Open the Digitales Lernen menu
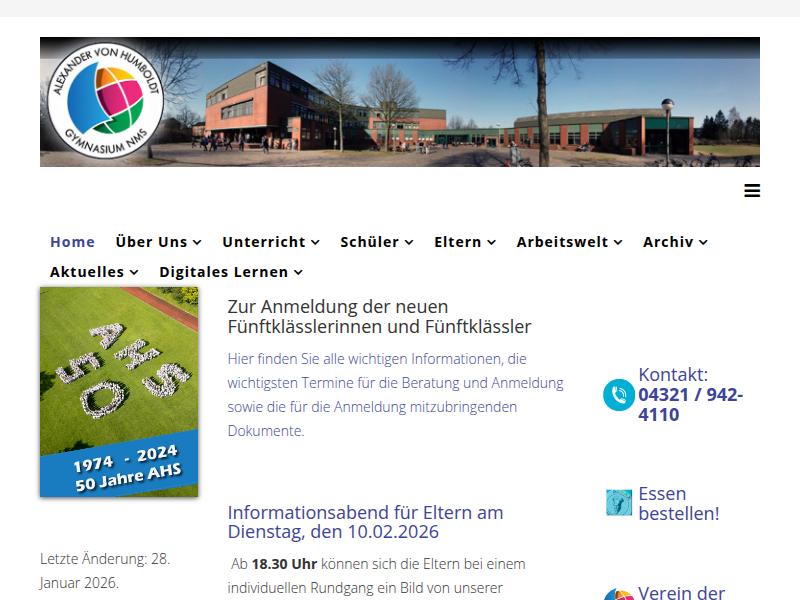 [x=231, y=272]
